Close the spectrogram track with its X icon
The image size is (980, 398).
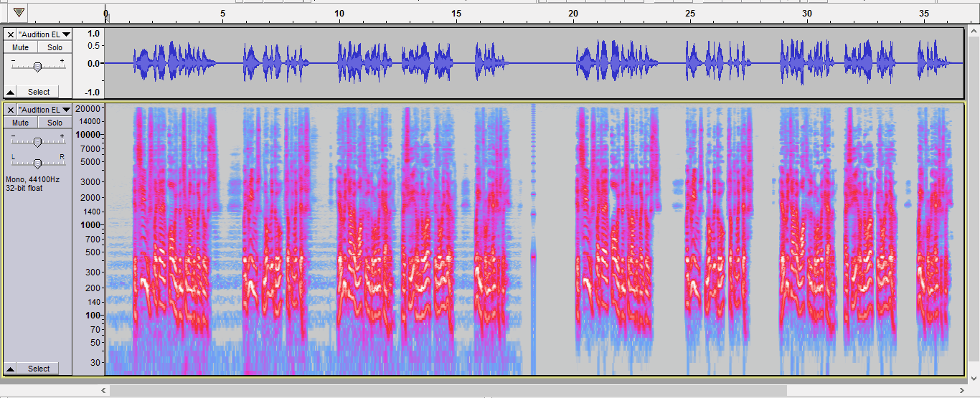[10, 110]
